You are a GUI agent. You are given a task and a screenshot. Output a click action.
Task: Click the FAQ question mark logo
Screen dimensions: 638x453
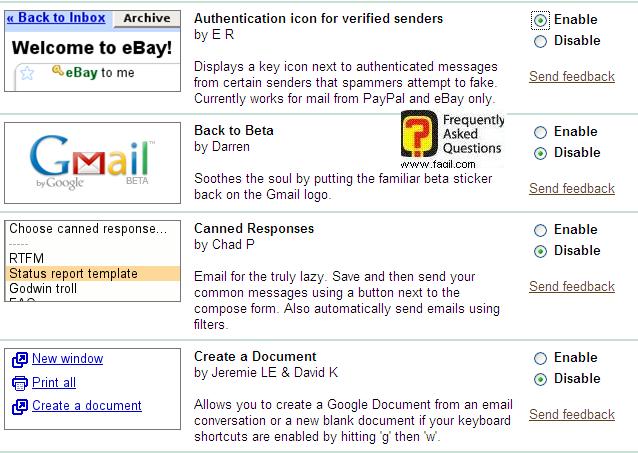[x=417, y=139]
